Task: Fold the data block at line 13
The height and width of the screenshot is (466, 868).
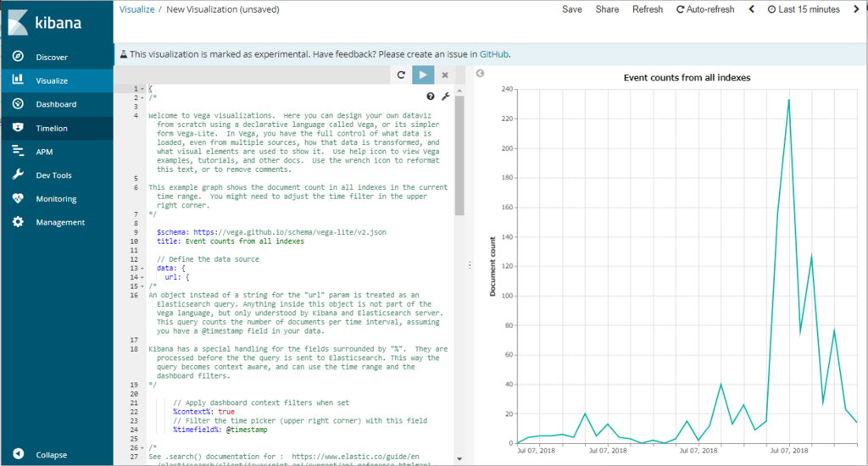Action: 142,269
